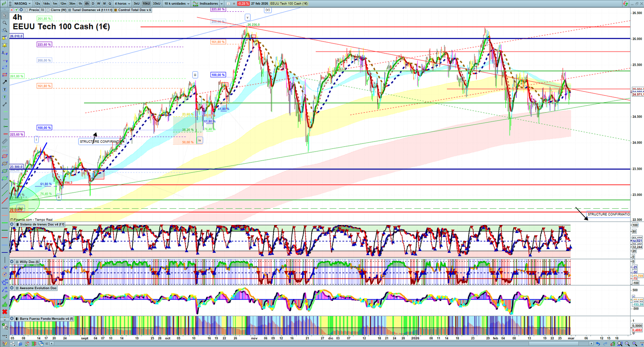This screenshot has height=347, width=644.
Task: Click the Indicadores button
Action: click(x=208, y=4)
